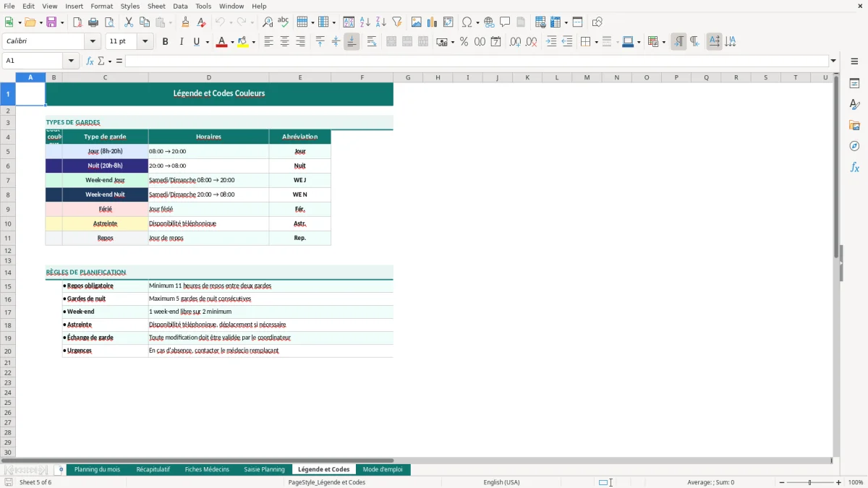
Task: Toggle Align Right
Action: tap(301, 42)
